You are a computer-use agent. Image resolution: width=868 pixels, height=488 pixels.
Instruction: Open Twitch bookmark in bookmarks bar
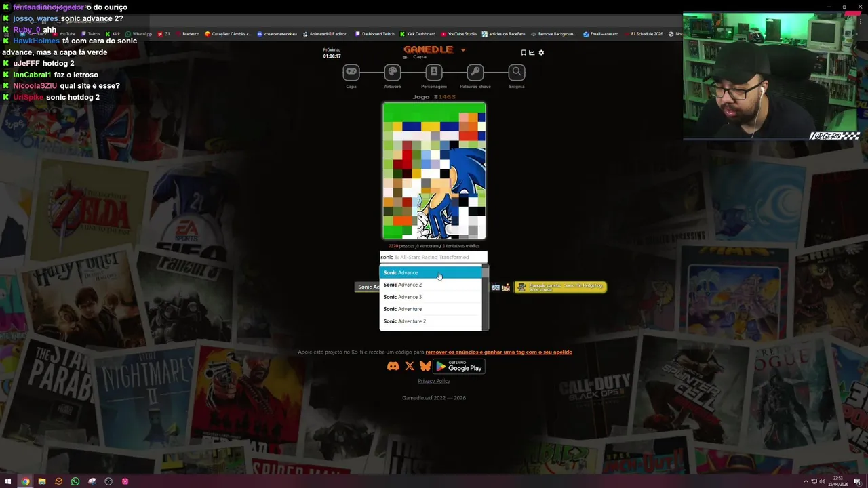[90, 33]
